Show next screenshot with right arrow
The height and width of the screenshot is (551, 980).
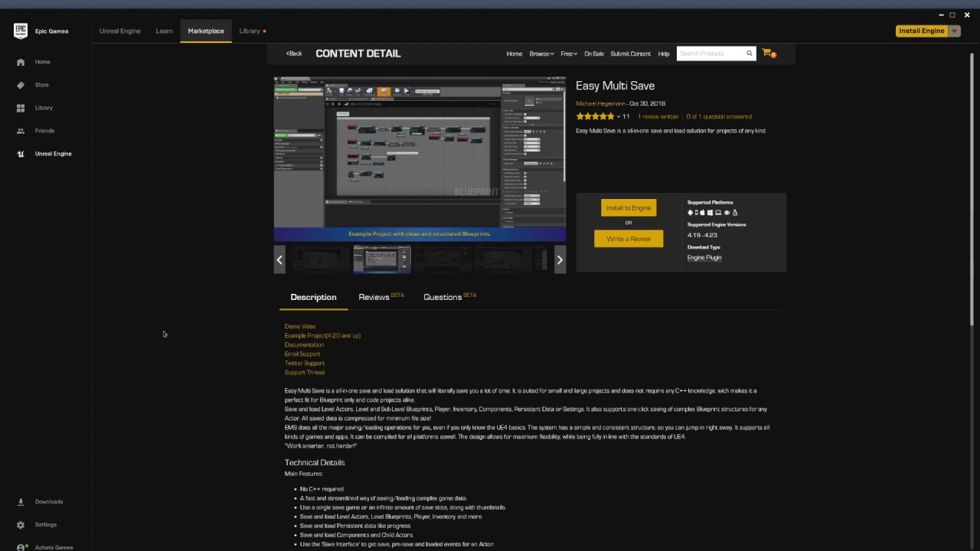click(x=560, y=259)
